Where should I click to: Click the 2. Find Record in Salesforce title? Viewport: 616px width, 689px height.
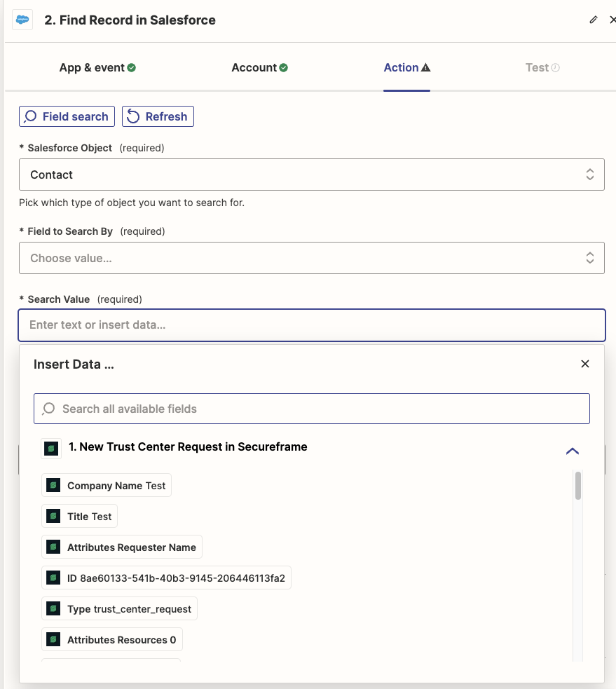click(x=130, y=20)
